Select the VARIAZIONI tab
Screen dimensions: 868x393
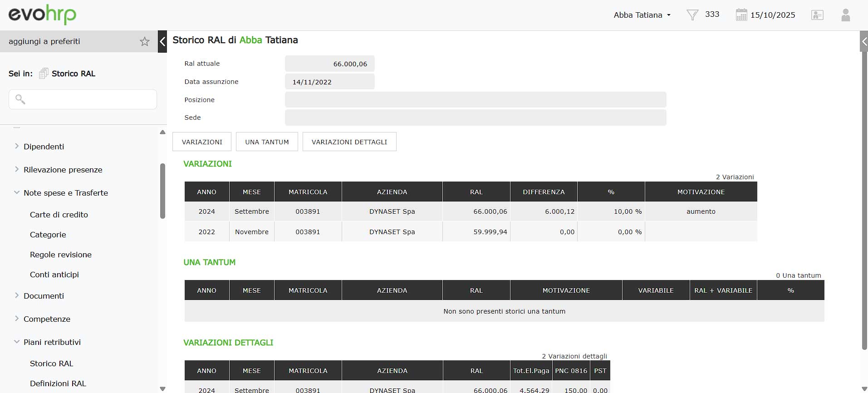(x=202, y=142)
